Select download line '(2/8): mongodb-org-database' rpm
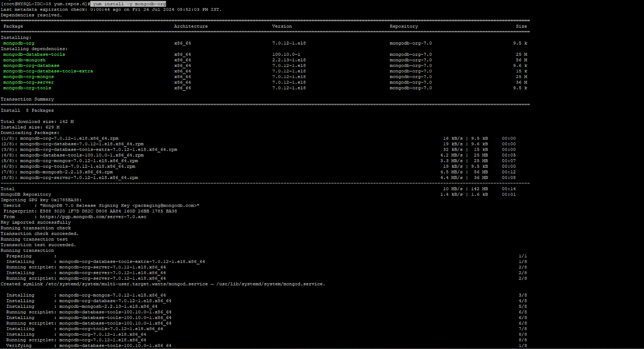This screenshot has height=349, width=644. click(72, 144)
